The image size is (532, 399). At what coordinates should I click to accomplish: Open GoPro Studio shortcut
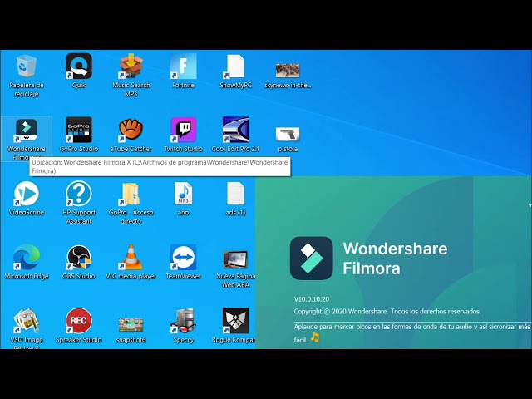pos(79,135)
